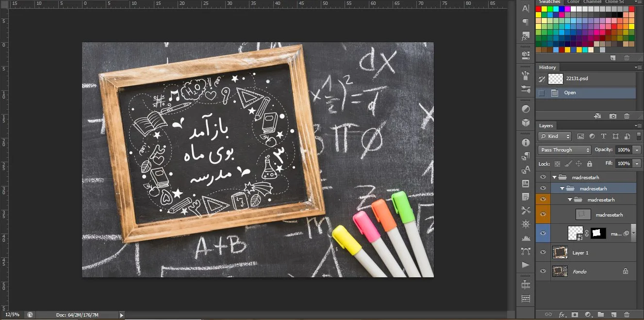Open the Fill slider dropdown arrow
644x320 pixels.
tap(637, 164)
